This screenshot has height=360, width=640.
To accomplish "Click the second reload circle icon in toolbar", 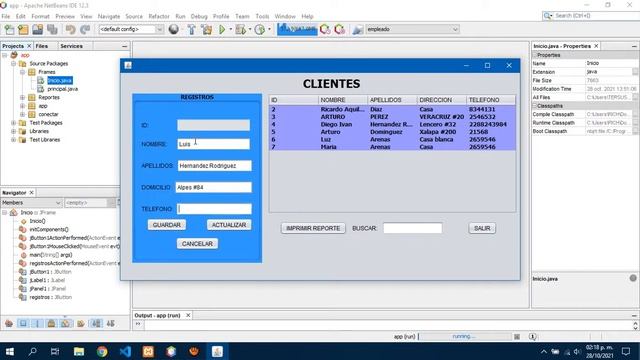I will click(x=340, y=29).
